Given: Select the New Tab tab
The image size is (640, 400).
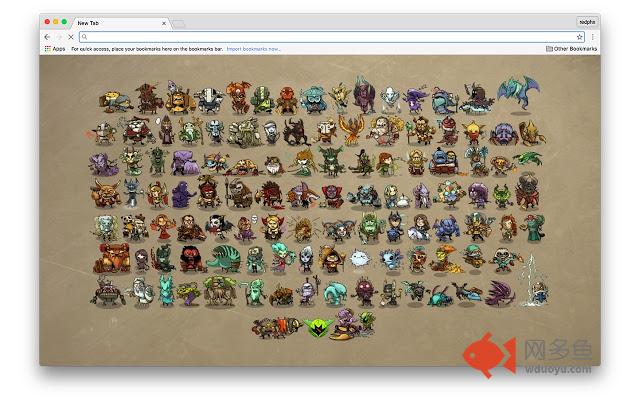Looking at the screenshot, I should (120, 23).
